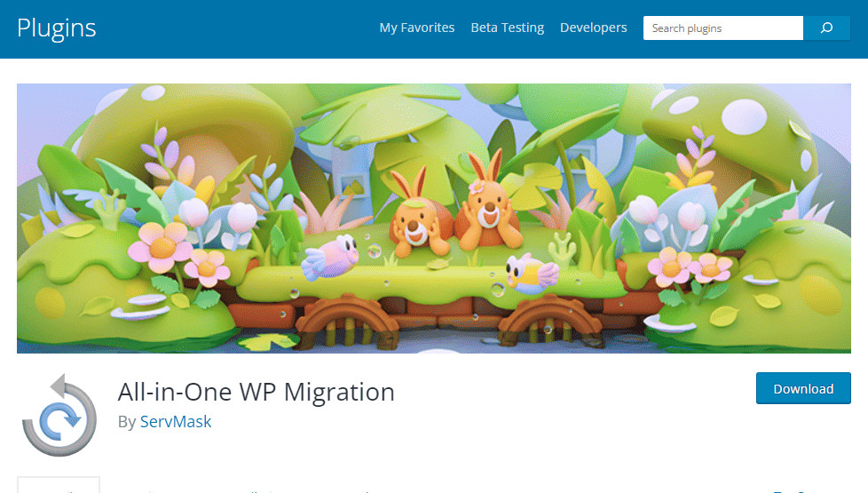This screenshot has height=493, width=868.
Task: Open the Developers menu link
Action: pos(593,28)
